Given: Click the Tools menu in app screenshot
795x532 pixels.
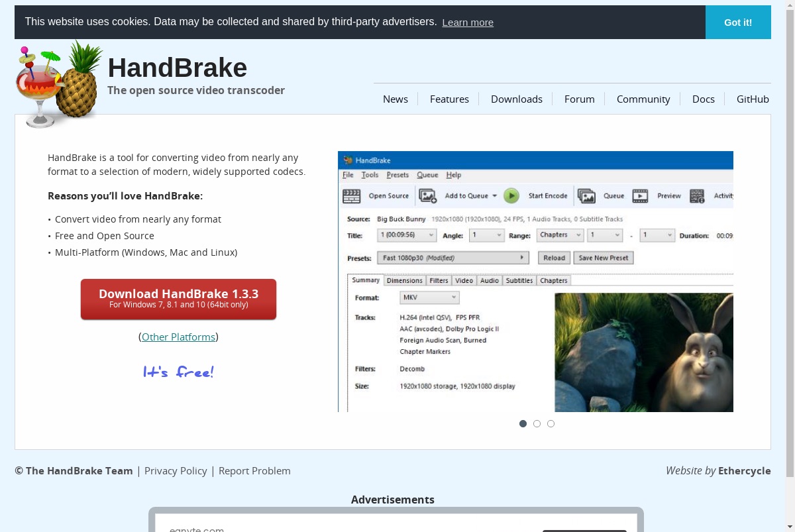Looking at the screenshot, I should tap(370, 175).
